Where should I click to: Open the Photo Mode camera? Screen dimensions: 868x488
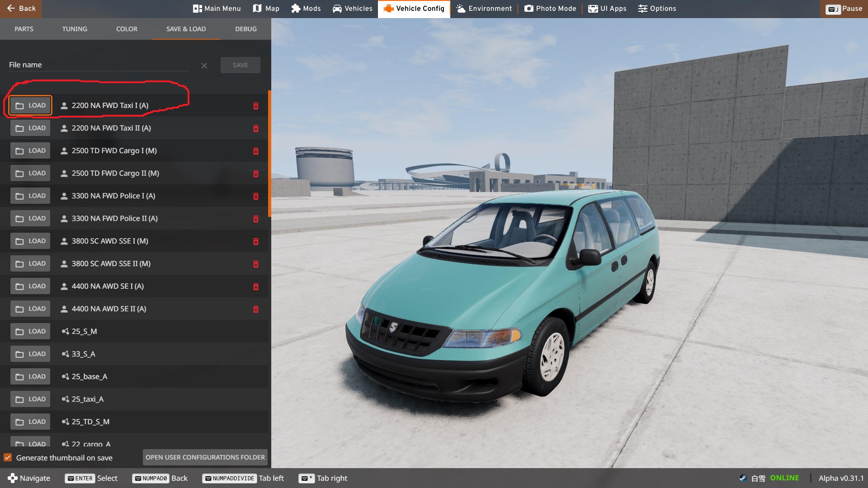[x=550, y=9]
